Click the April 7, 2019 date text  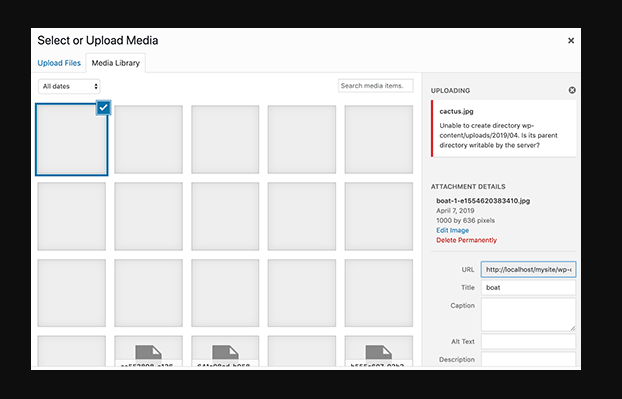[x=455, y=211]
